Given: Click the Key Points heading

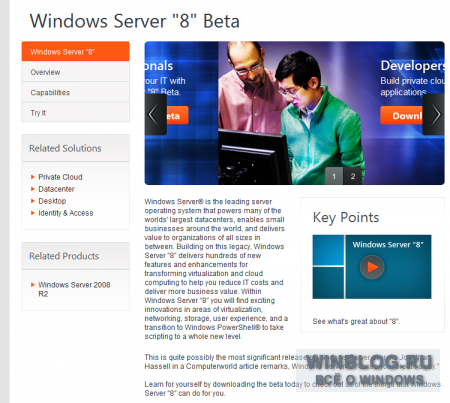Looking at the screenshot, I should (346, 218).
